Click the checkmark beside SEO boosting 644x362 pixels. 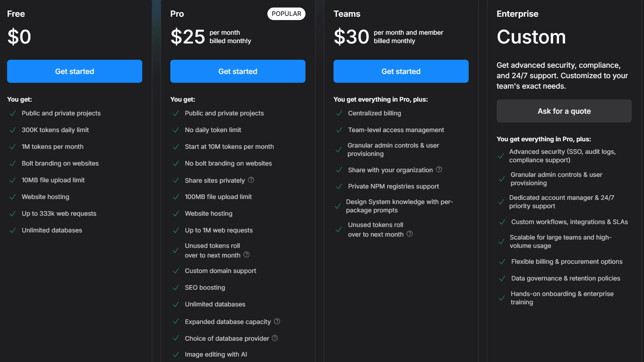coord(176,288)
